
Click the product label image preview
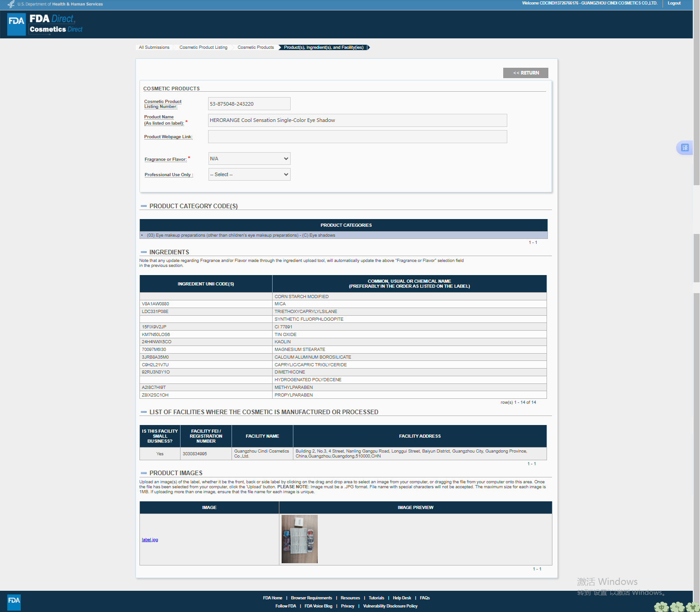pos(299,539)
